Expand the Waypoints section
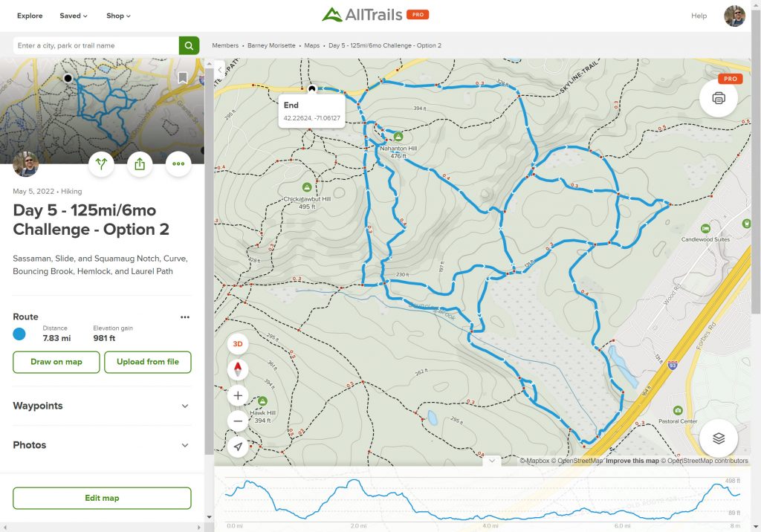 coord(185,406)
